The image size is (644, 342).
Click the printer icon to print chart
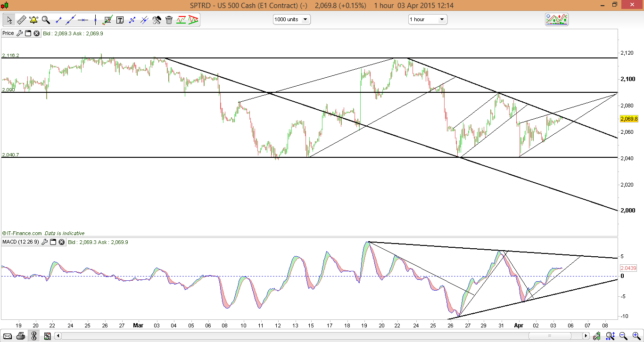pyautogui.click(x=21, y=336)
